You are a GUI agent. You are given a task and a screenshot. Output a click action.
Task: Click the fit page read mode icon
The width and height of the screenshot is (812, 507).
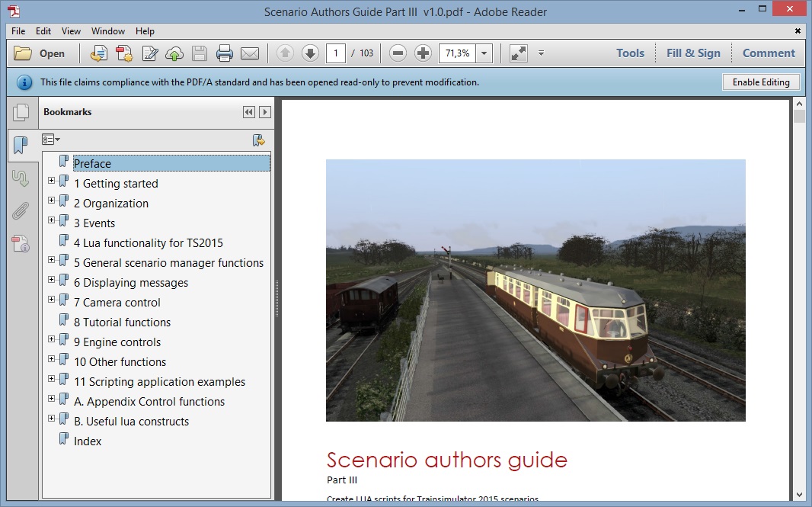(x=519, y=53)
